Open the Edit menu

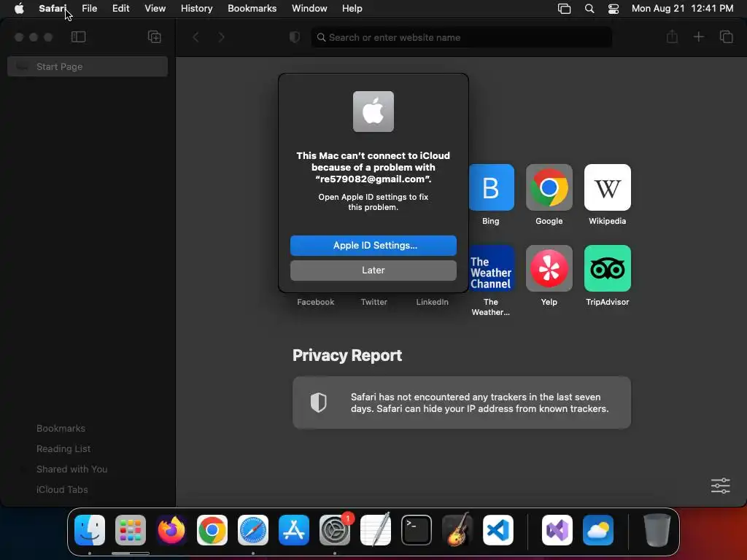(120, 9)
